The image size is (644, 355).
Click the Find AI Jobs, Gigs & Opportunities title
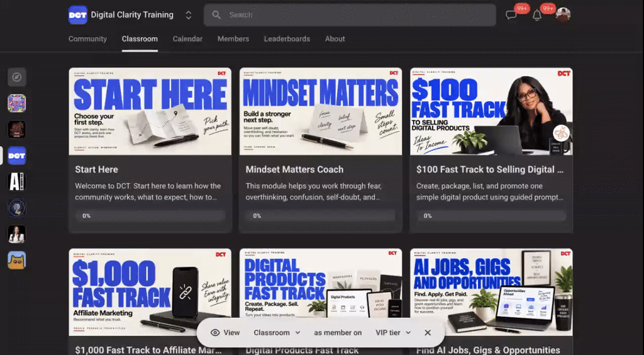point(488,350)
